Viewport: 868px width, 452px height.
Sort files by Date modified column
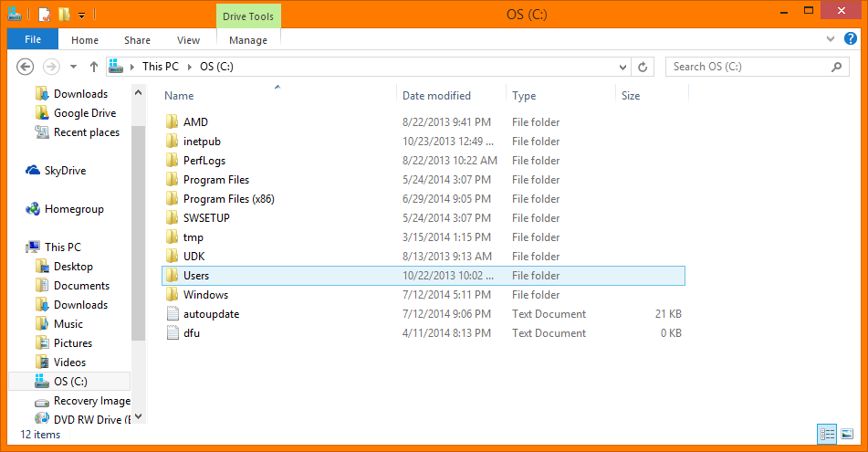pyautogui.click(x=437, y=96)
